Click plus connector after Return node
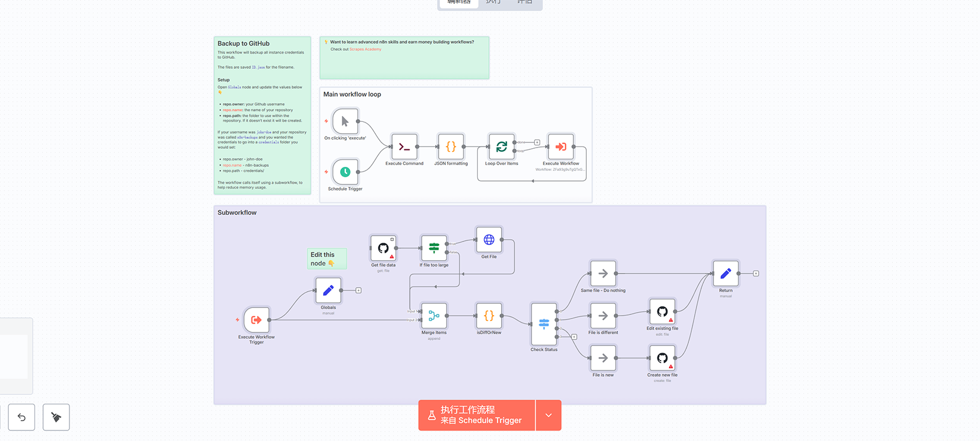The image size is (980, 441). (756, 274)
